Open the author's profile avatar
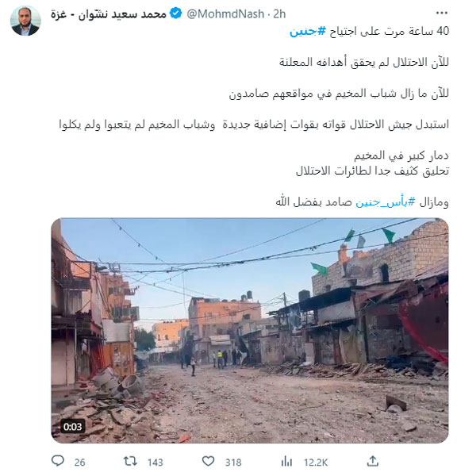 [25, 21]
